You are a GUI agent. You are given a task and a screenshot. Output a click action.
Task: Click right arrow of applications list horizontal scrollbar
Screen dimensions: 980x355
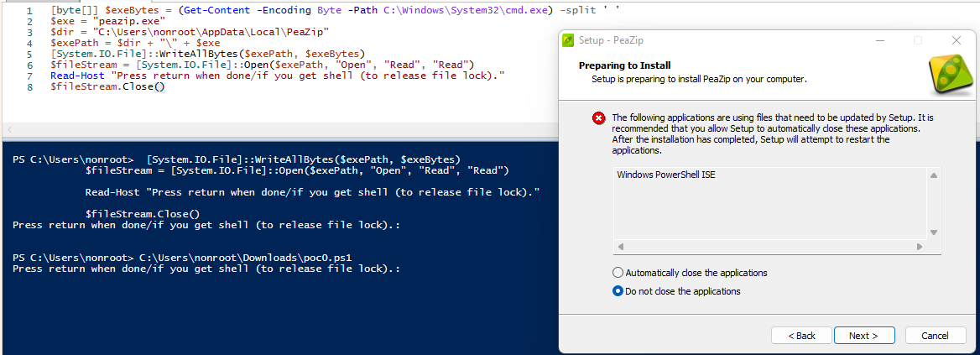920,247
